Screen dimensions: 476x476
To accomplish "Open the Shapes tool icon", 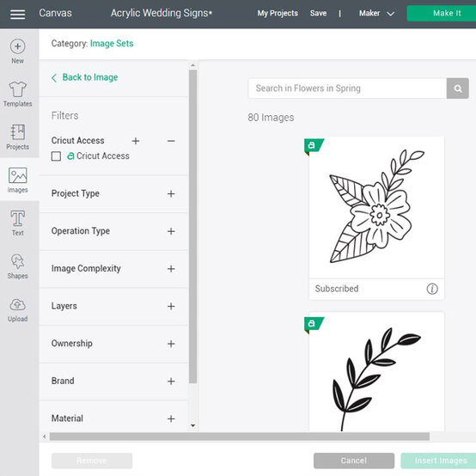I will coord(17,261).
